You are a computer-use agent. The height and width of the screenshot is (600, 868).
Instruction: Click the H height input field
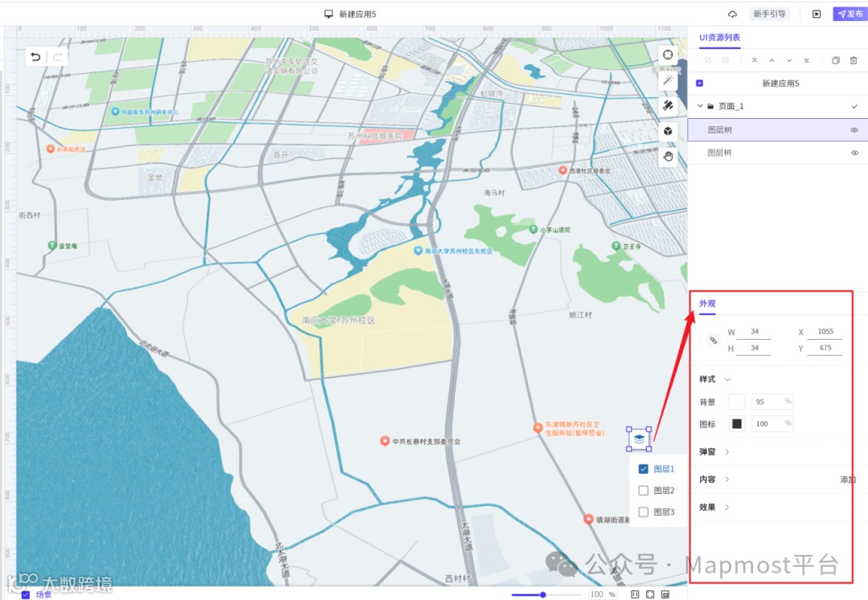pyautogui.click(x=753, y=349)
